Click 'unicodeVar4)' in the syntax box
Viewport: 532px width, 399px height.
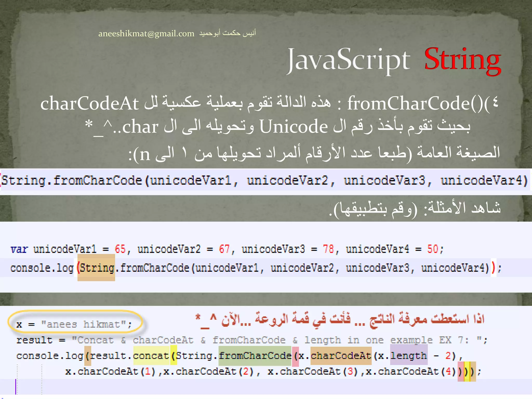click(484, 181)
